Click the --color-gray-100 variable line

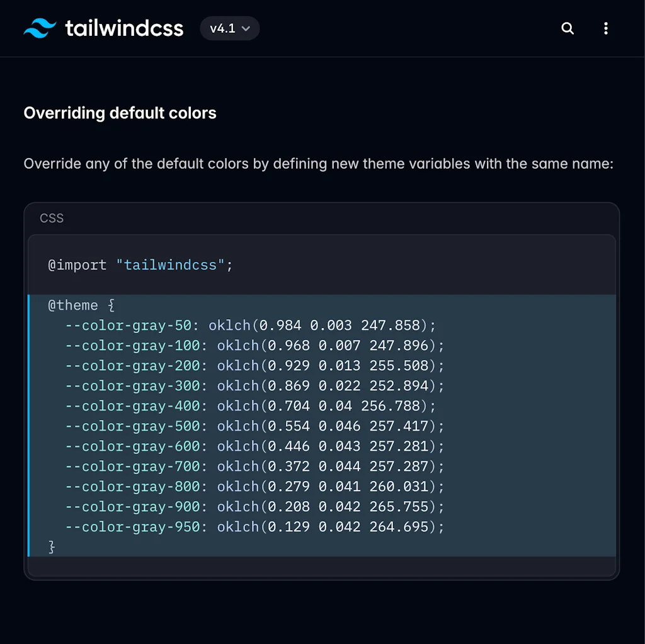(x=254, y=346)
